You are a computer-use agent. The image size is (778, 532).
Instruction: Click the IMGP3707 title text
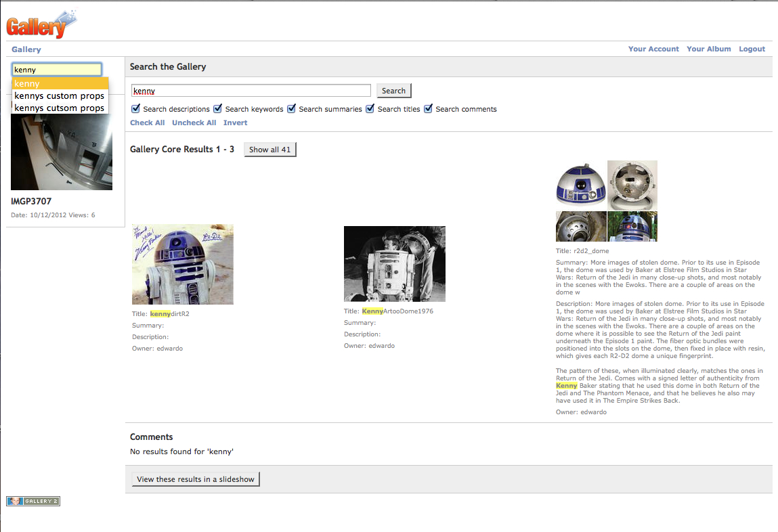tap(31, 201)
